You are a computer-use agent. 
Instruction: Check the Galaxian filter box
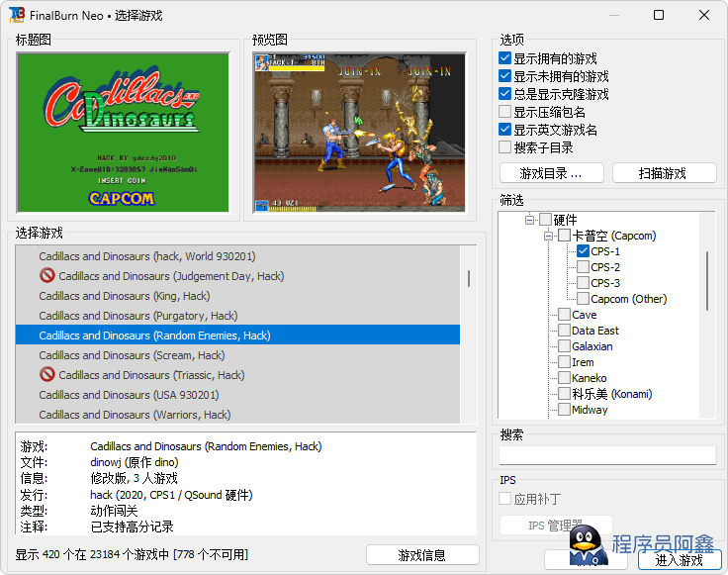pos(564,346)
